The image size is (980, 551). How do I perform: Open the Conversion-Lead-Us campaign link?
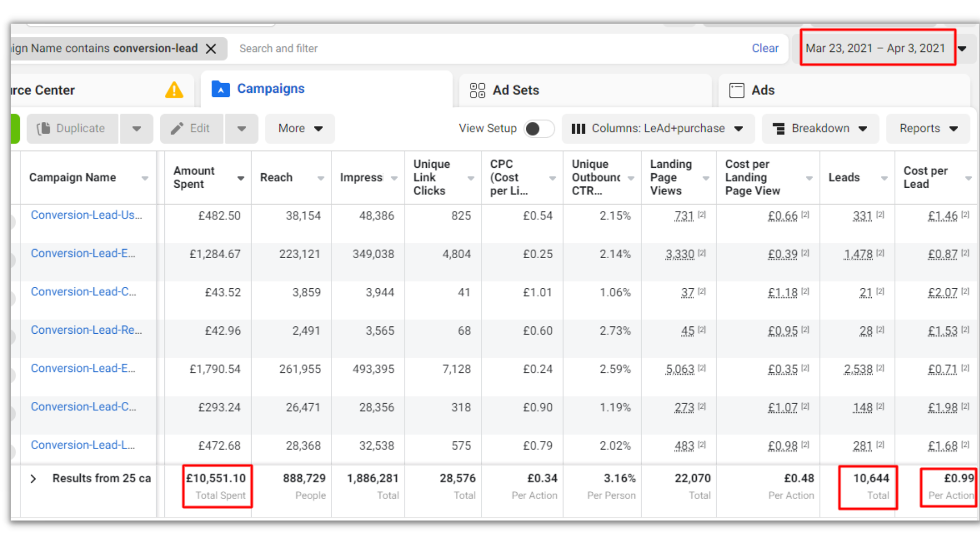coord(86,215)
